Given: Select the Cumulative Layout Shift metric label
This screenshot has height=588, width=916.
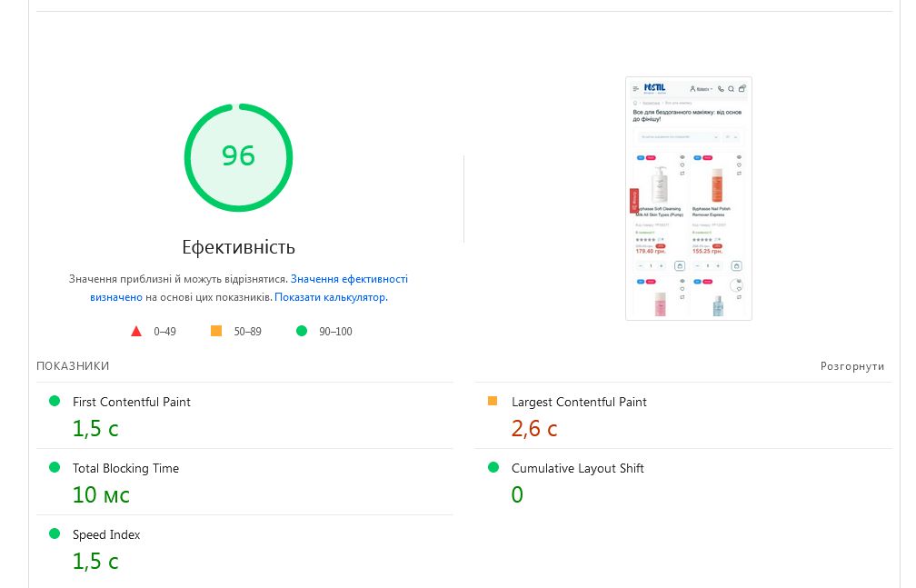Looking at the screenshot, I should [577, 468].
